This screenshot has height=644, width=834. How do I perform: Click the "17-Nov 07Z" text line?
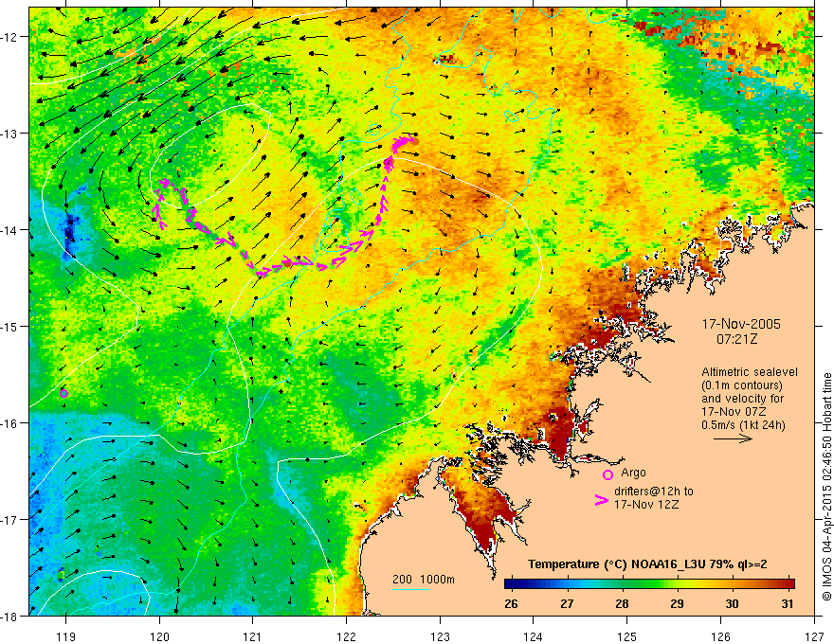734,412
